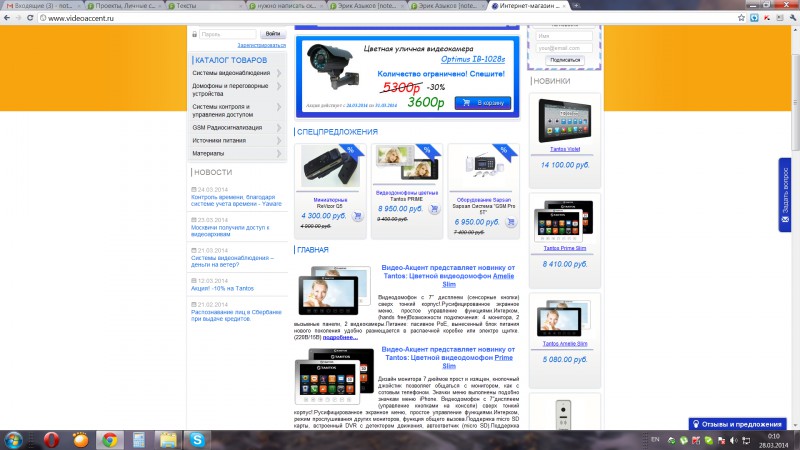Open news Москвичи получили доступ к видеоархивам
Viewport: 800px width, 450px height.
(x=230, y=231)
